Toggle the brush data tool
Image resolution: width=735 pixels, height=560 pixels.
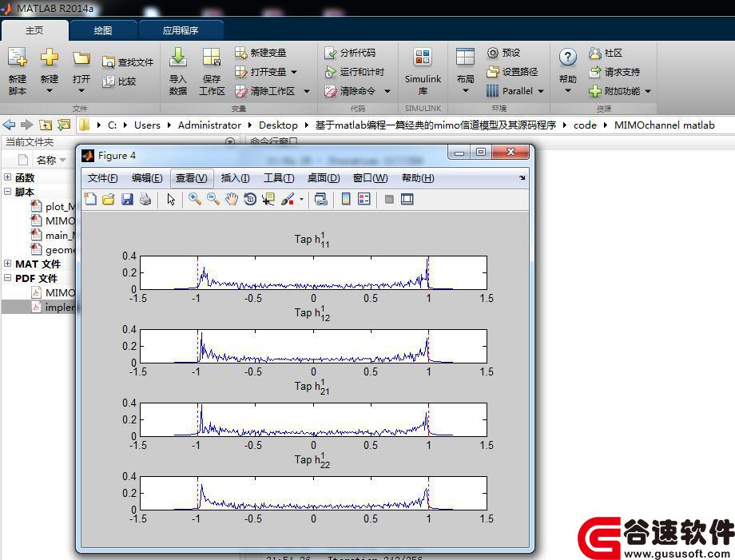tap(288, 199)
